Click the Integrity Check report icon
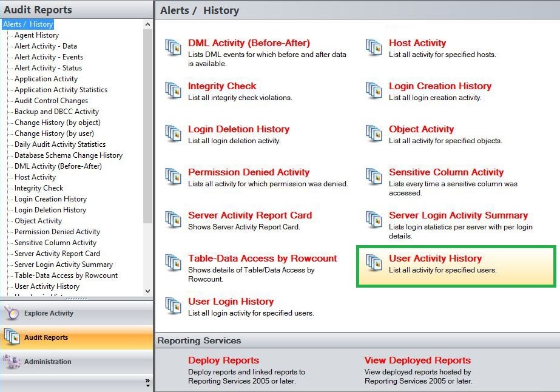 pyautogui.click(x=173, y=90)
